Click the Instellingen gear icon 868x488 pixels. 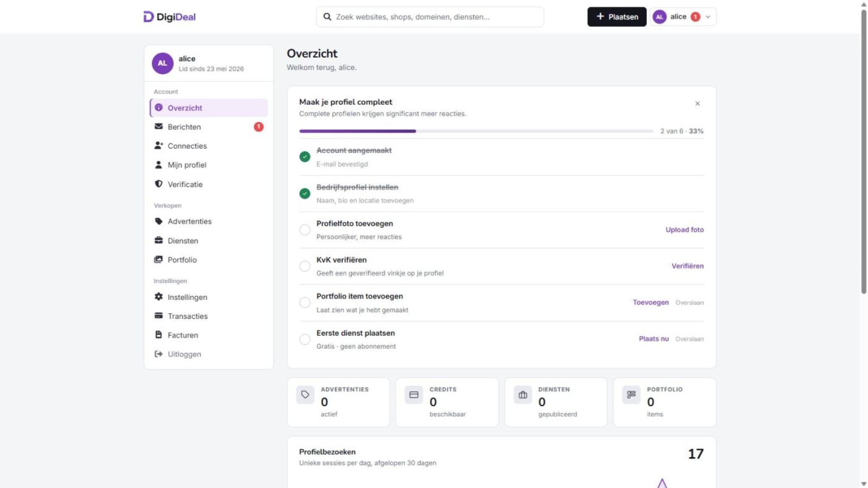pyautogui.click(x=159, y=297)
